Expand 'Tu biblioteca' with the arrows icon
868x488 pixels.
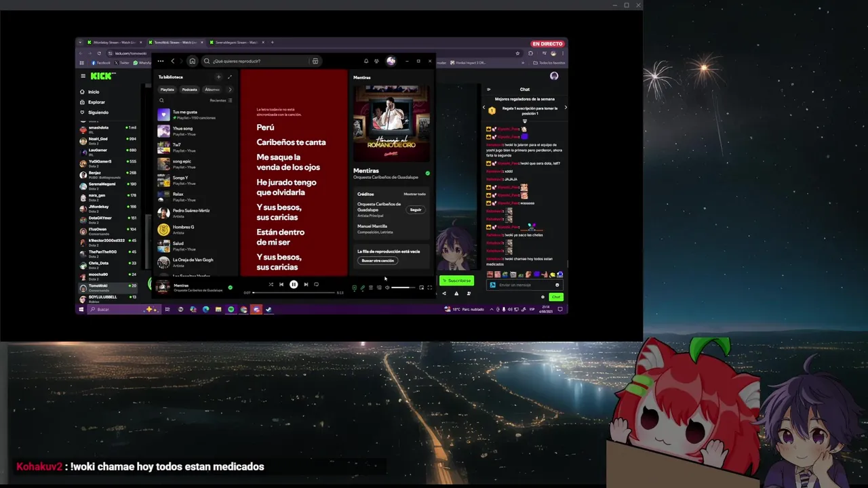229,77
